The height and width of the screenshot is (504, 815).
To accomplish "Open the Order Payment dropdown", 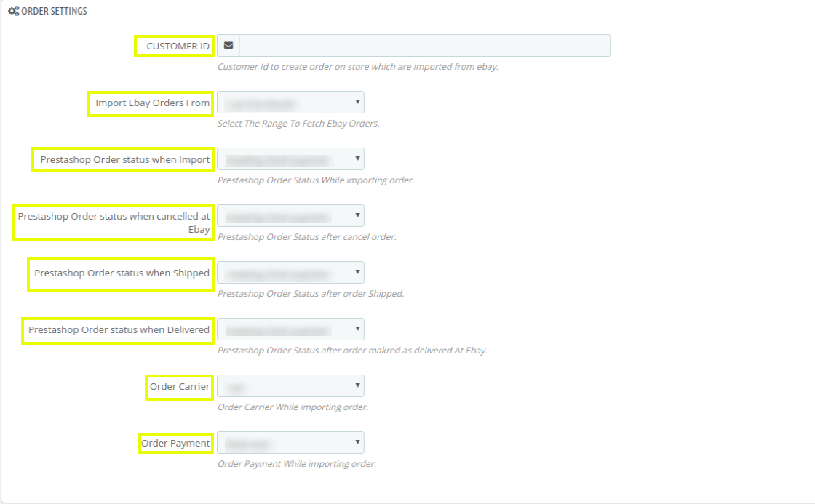I will (x=290, y=442).
